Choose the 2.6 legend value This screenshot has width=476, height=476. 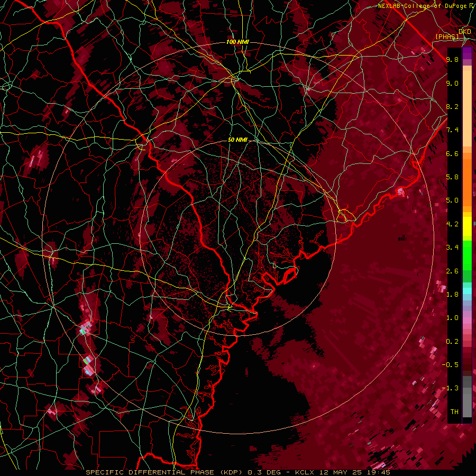click(452, 271)
